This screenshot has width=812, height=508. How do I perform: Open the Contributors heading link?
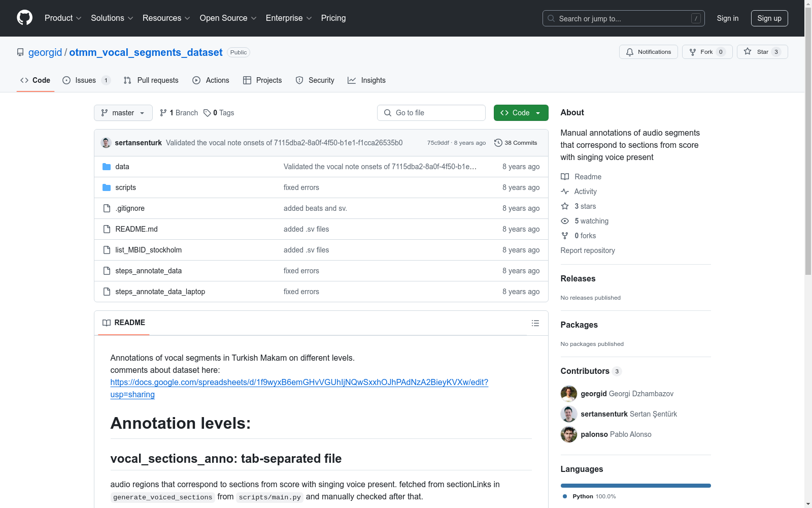(591, 371)
